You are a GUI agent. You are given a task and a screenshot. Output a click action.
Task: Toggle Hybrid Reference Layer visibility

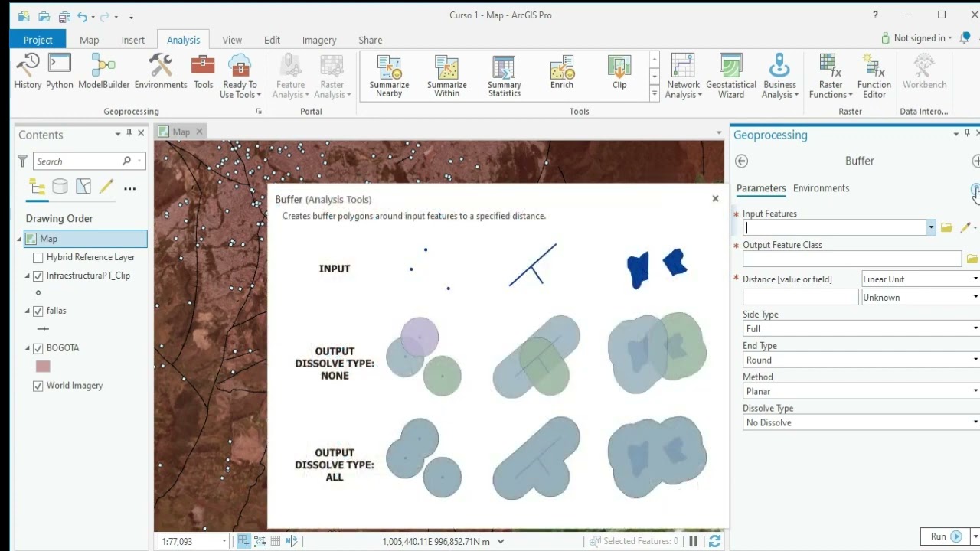(x=38, y=257)
